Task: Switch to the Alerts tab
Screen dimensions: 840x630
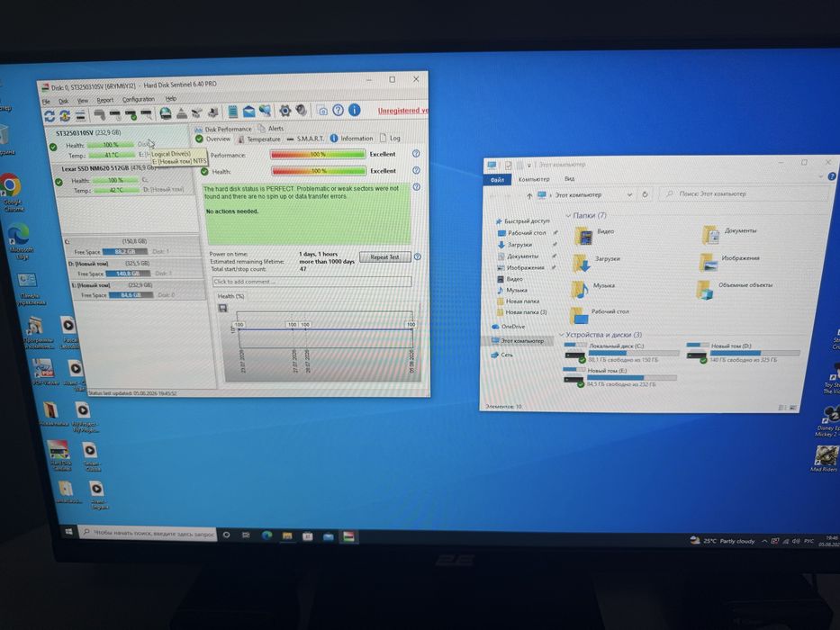Action: point(271,129)
